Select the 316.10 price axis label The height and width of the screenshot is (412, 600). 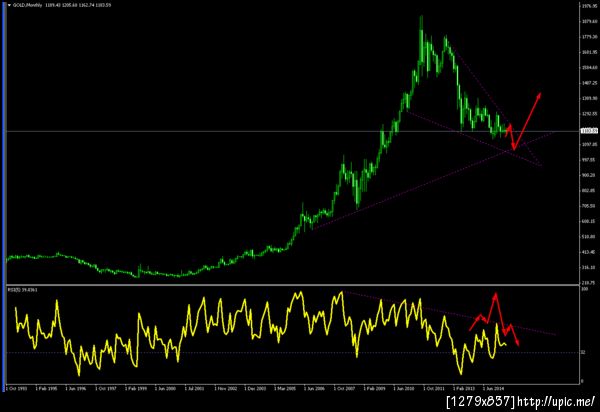tap(589, 267)
